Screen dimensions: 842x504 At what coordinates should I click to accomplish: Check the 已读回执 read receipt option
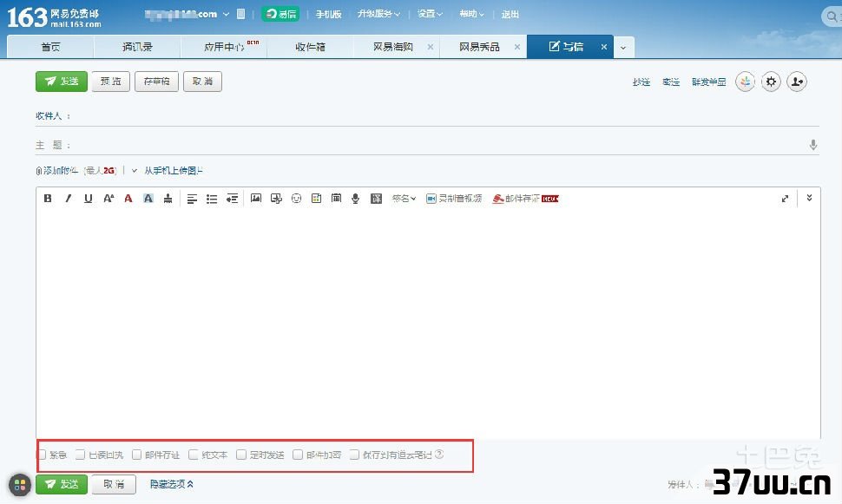click(81, 455)
